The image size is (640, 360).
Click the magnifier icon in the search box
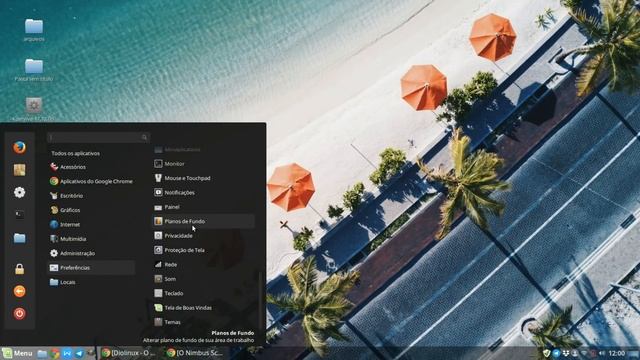[x=144, y=138]
